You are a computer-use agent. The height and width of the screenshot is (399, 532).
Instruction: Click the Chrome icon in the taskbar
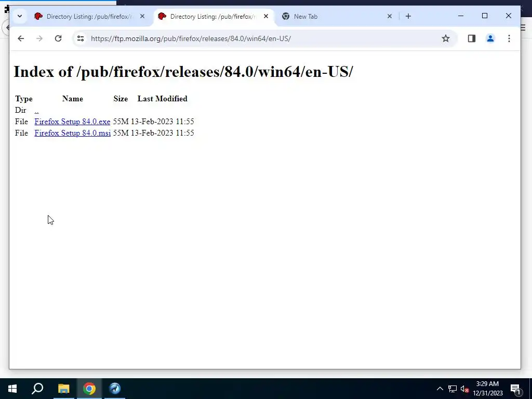tap(89, 389)
